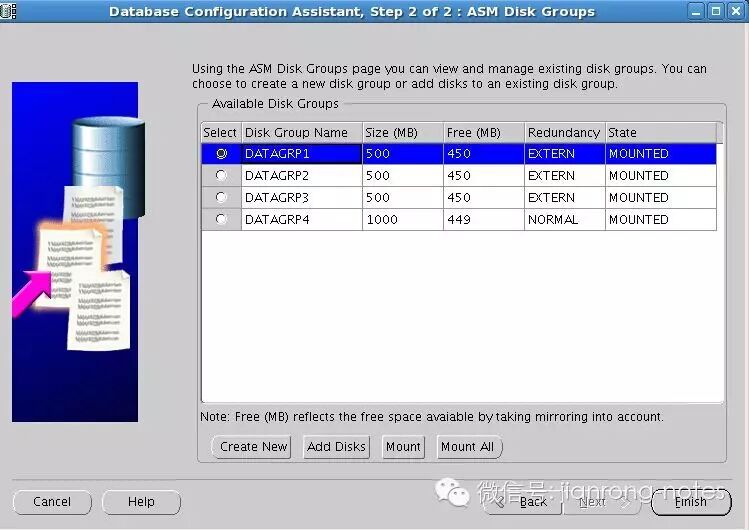Click the Mount button
This screenshot has height=530, width=749.
click(x=403, y=447)
